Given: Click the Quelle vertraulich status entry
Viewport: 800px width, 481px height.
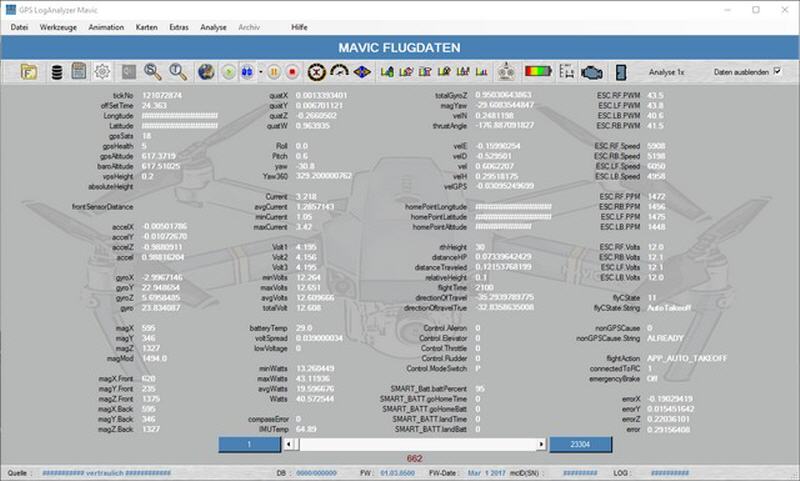Looking at the screenshot, I should click(106, 473).
